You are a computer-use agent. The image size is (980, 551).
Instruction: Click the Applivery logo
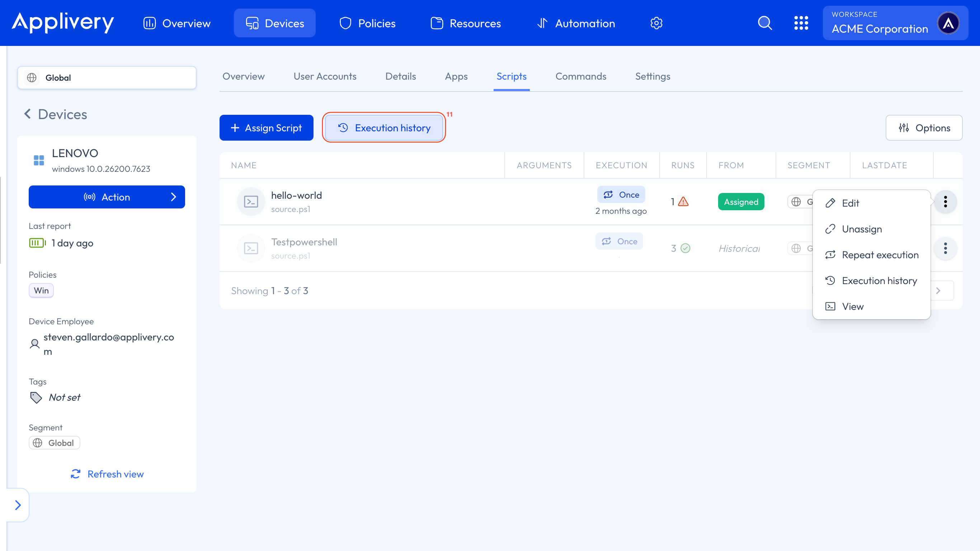(x=63, y=22)
